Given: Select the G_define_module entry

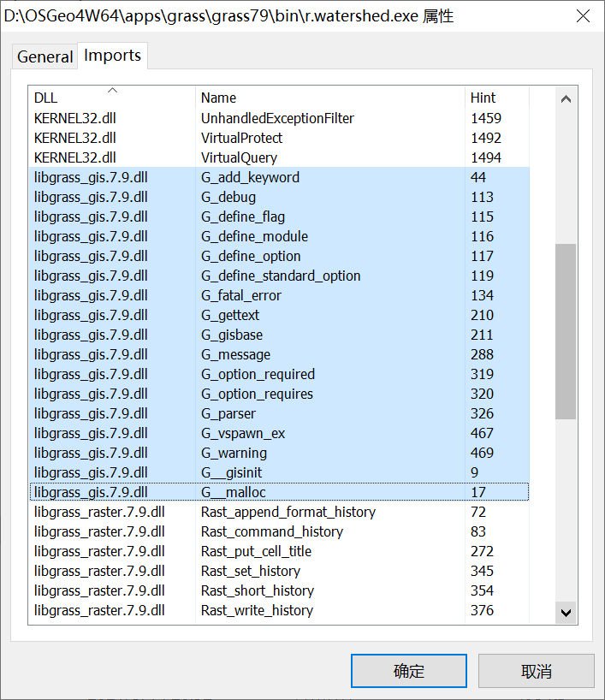Looking at the screenshot, I should pyautogui.click(x=279, y=236).
